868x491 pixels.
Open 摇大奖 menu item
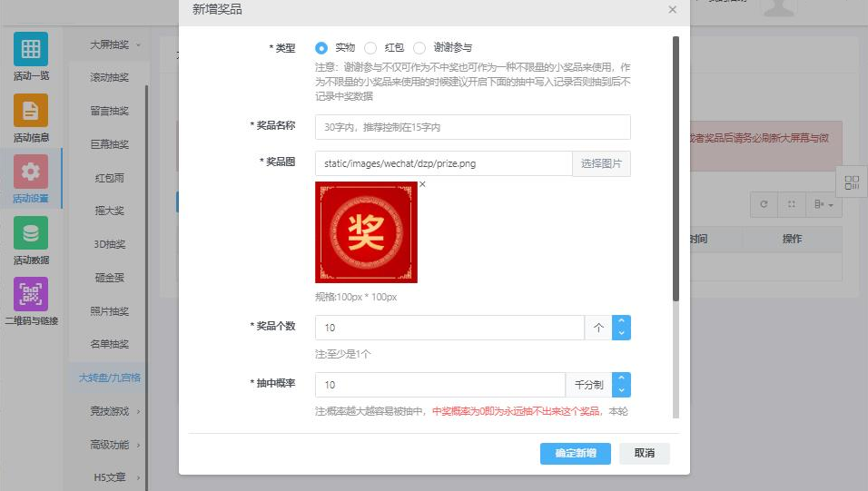tap(109, 211)
